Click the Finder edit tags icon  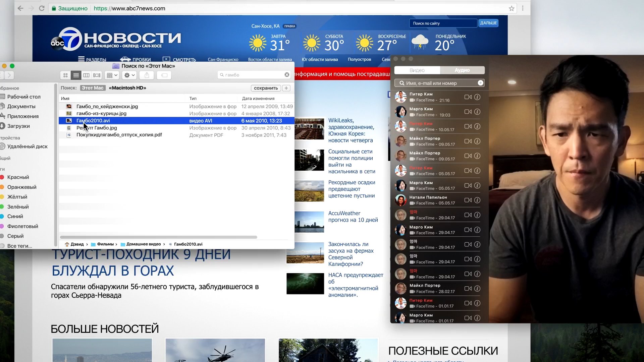[164, 75]
